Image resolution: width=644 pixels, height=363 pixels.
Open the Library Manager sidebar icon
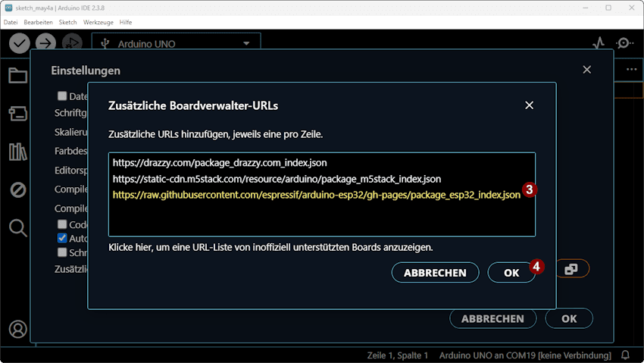point(18,152)
